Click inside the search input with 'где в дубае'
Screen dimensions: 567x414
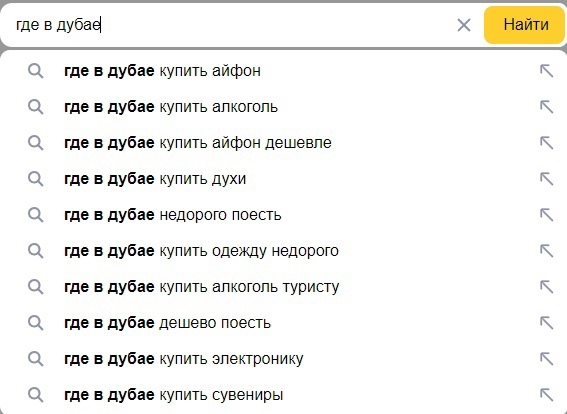(231, 25)
